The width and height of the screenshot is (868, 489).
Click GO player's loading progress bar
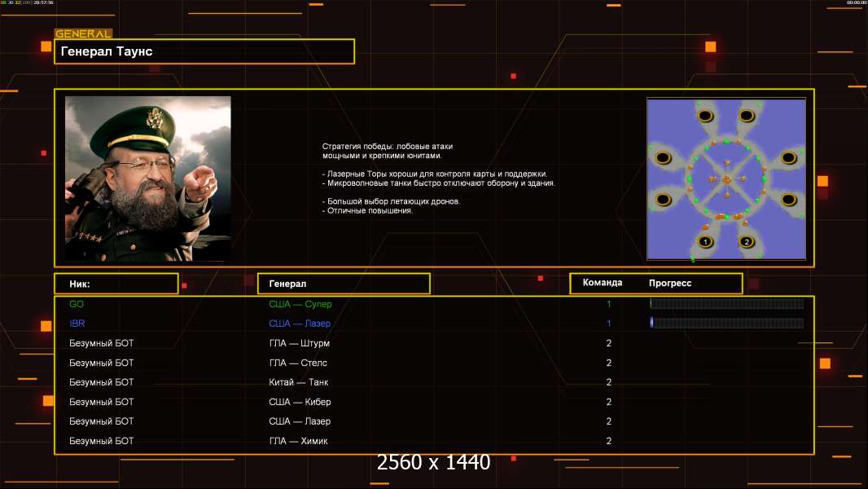click(726, 304)
